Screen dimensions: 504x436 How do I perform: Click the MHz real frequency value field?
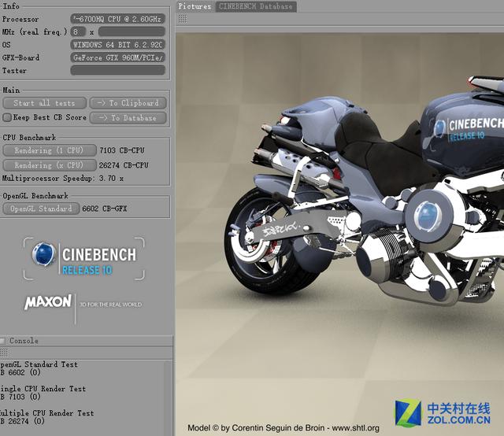132,31
